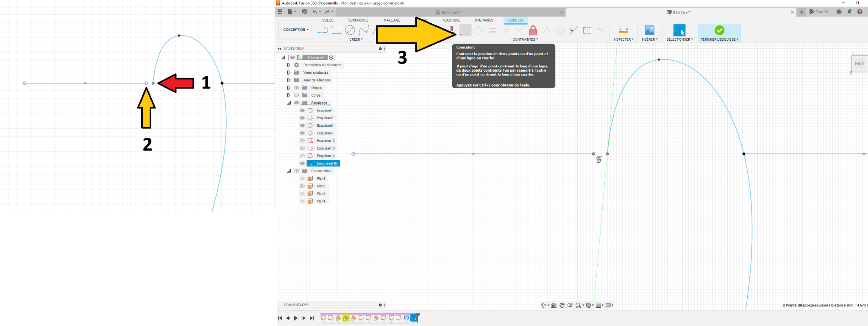
Task: Switch to the PLASTIQUE tab
Action: pyautogui.click(x=451, y=20)
